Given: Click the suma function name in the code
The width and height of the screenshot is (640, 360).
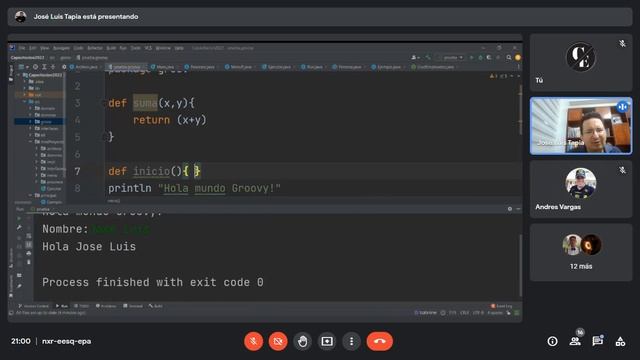Looking at the screenshot, I should (145, 103).
